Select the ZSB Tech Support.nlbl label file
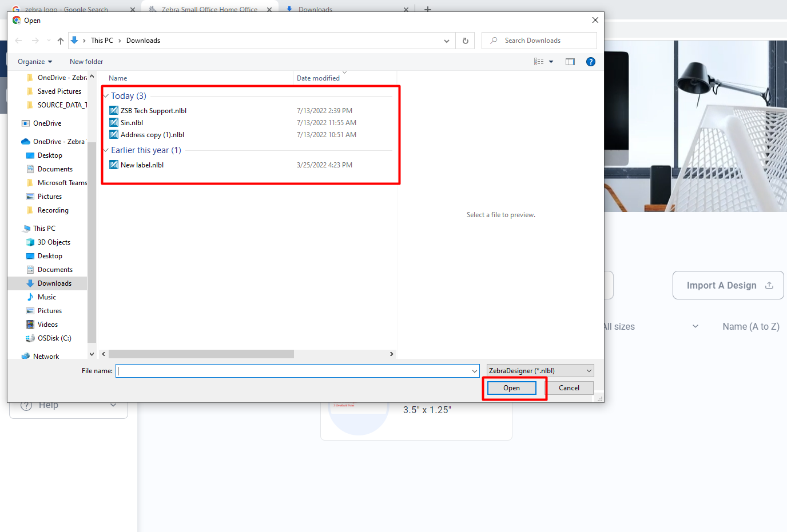Viewport: 787px width, 532px height. [152, 110]
